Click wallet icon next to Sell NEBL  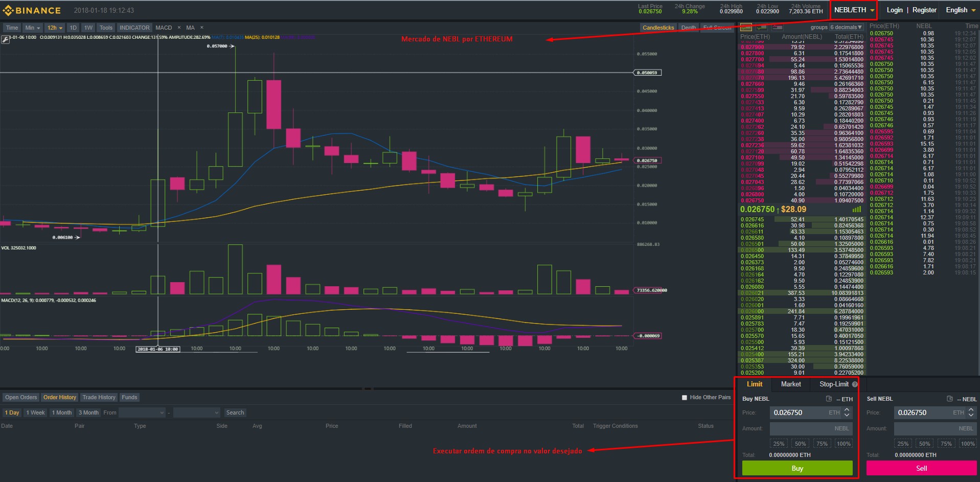pyautogui.click(x=949, y=399)
